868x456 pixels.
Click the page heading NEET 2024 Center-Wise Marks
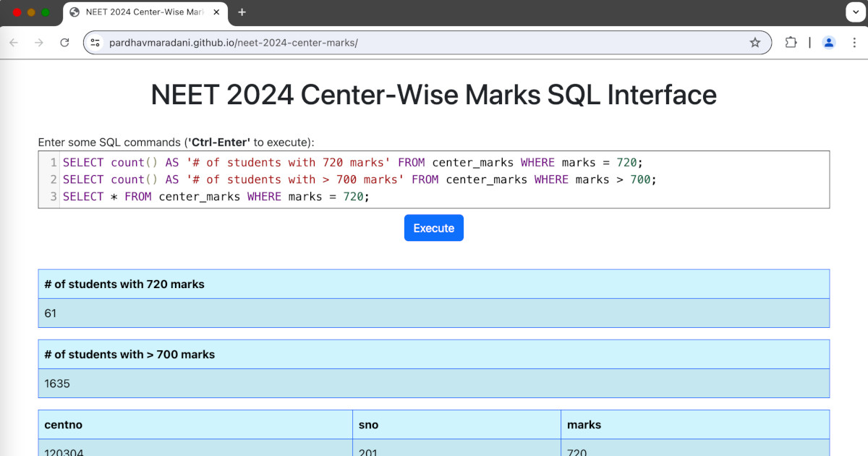coord(434,95)
